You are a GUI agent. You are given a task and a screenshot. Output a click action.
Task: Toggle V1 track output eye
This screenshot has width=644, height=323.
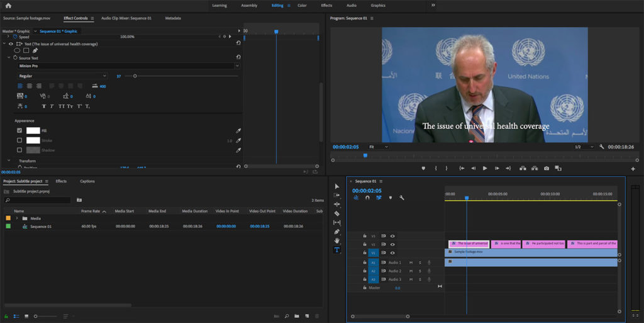pos(392,252)
